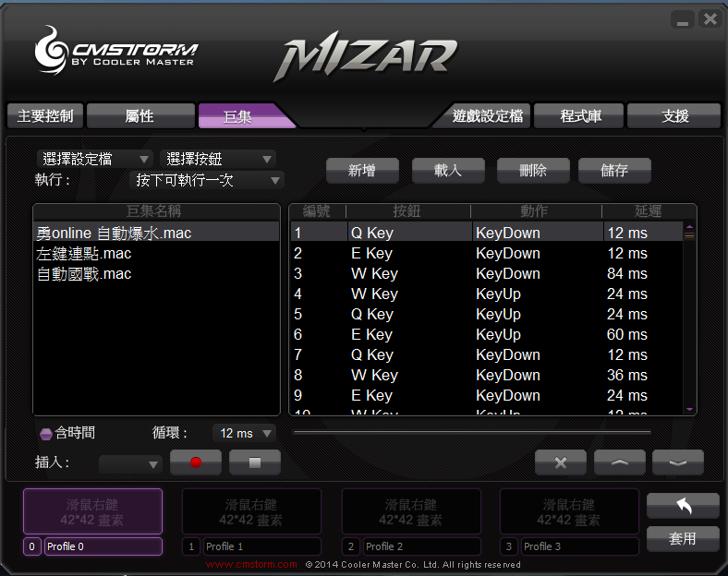This screenshot has width=728, height=576.
Task: Click the 刪除 button
Action: tap(533, 171)
